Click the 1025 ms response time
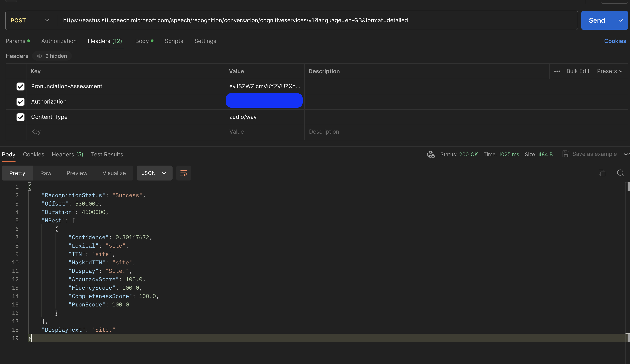Image resolution: width=630 pixels, height=364 pixels. 509,154
